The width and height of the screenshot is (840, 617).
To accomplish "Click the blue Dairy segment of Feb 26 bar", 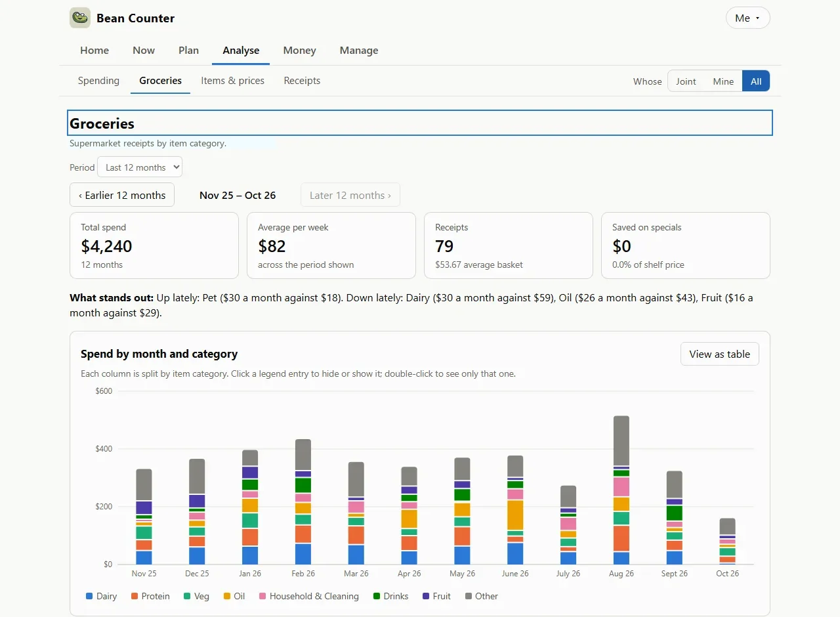I will point(303,554).
